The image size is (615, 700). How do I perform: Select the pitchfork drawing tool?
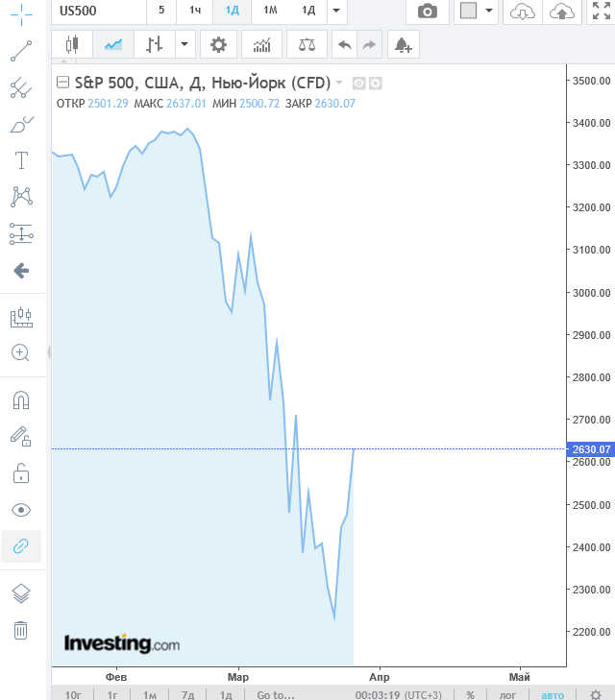[21, 87]
